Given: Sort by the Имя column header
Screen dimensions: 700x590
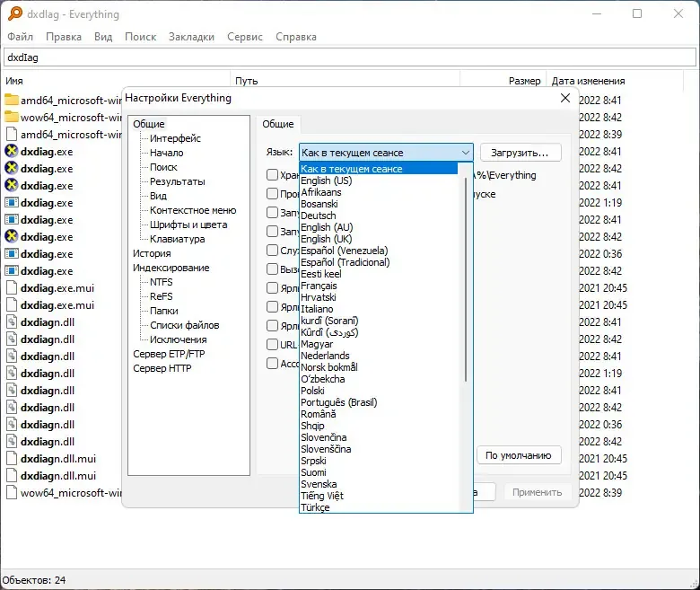Looking at the screenshot, I should [117, 81].
